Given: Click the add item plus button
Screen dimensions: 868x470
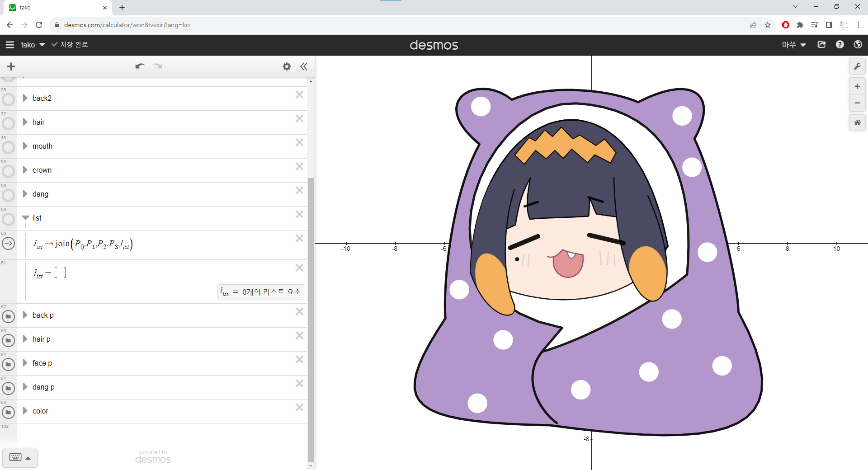Looking at the screenshot, I should coord(11,66).
